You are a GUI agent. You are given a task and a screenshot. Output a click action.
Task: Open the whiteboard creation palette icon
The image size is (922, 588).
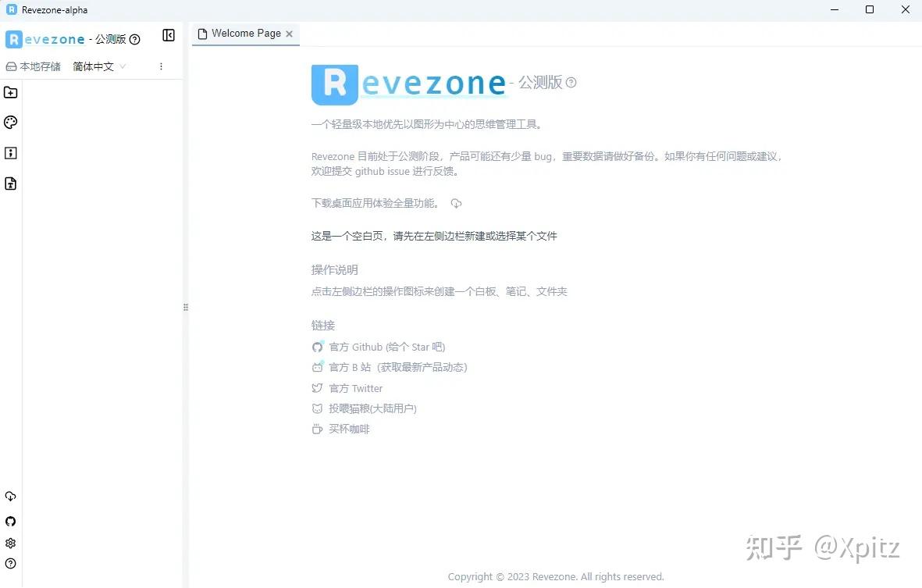[x=10, y=122]
